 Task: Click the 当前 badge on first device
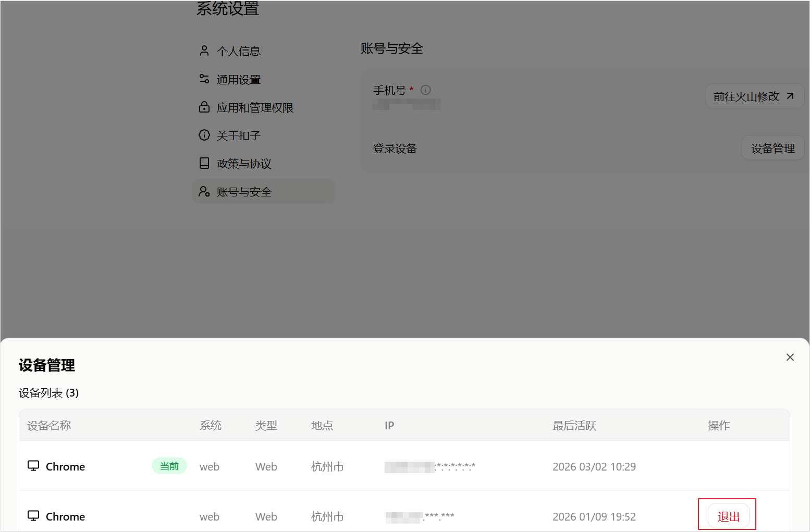[x=169, y=466]
